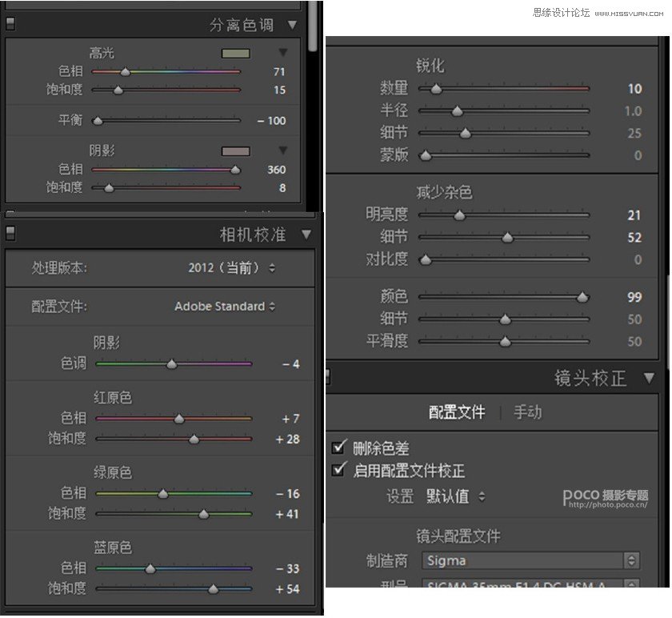This screenshot has width=672, height=618.
Task: Expand the 阴影 swatch disclosure triangle
Action: tap(283, 150)
